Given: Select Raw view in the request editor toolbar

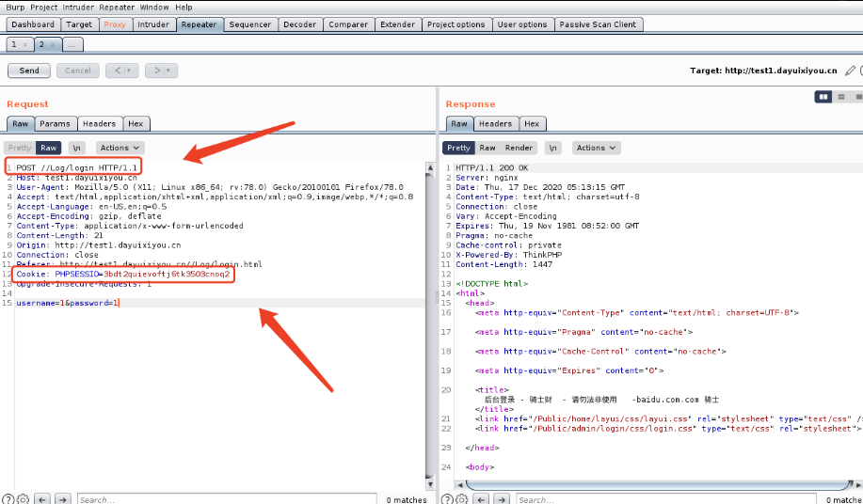Looking at the screenshot, I should 48,148.
